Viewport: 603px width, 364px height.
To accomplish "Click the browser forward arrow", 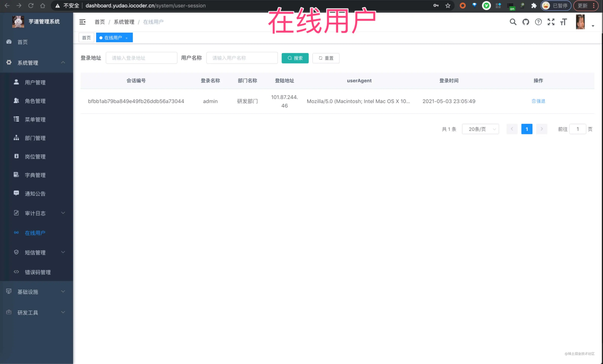I will (19, 6).
